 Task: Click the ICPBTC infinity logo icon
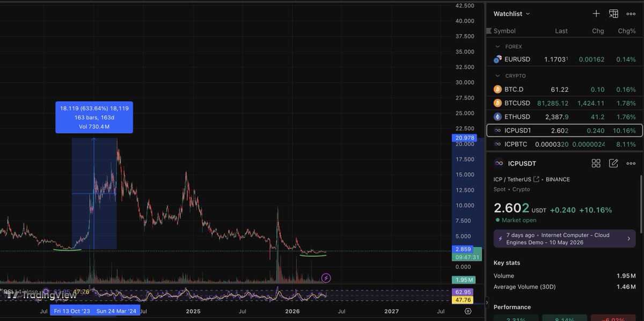[x=498, y=144]
